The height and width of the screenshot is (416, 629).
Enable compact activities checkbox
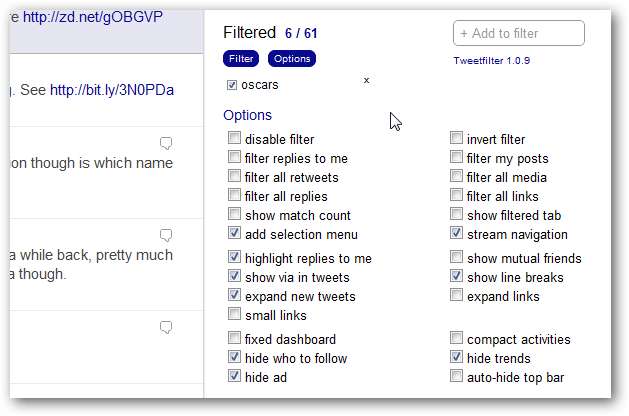(456, 339)
